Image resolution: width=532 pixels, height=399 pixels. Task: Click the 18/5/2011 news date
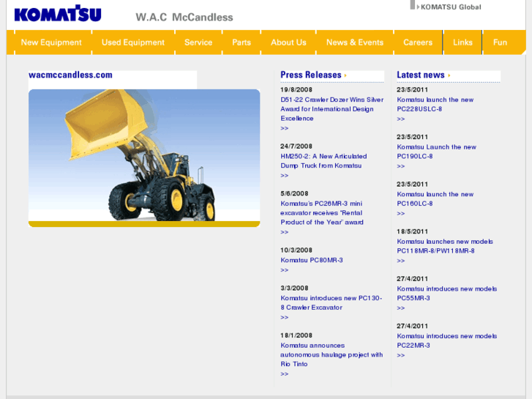tap(412, 231)
